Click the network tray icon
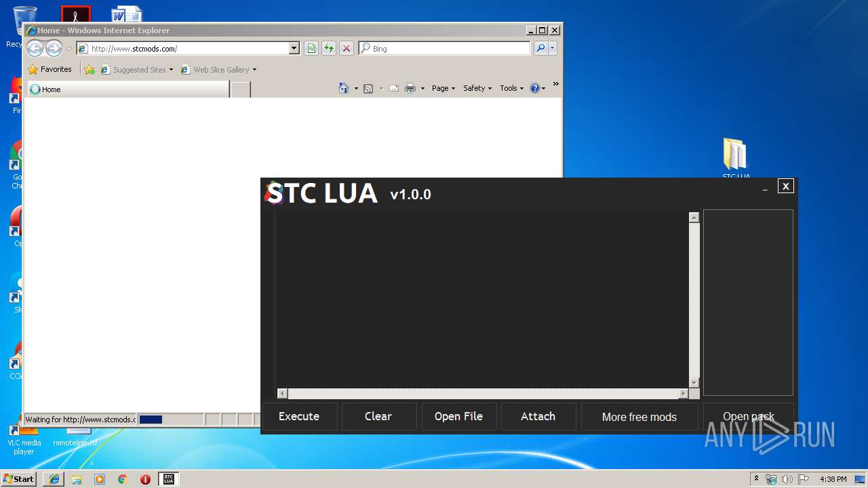The width and height of the screenshot is (868, 488). pos(771,479)
